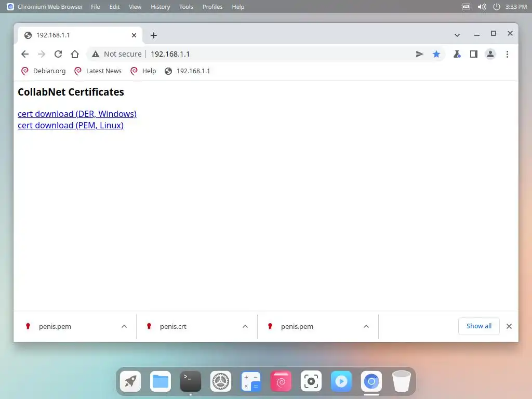Image resolution: width=532 pixels, height=399 pixels.
Task: Click Show all downloads
Action: tap(478, 326)
